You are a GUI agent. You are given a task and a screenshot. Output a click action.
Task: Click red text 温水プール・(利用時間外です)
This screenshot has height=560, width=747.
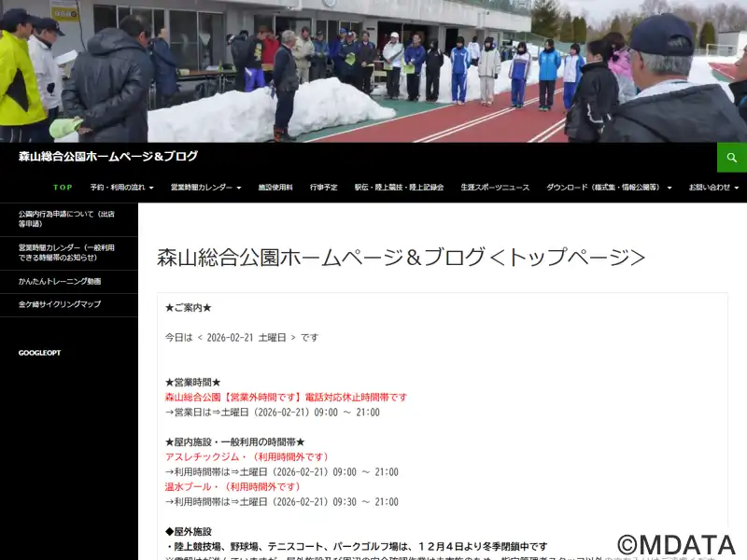(x=233, y=487)
